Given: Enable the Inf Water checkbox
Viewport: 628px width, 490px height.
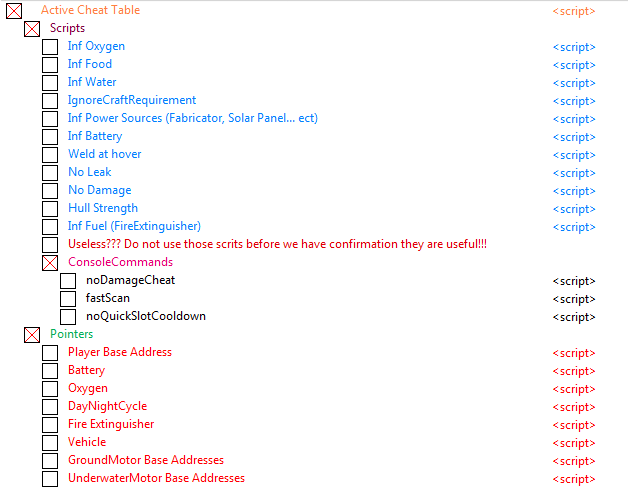Looking at the screenshot, I should (x=50, y=83).
